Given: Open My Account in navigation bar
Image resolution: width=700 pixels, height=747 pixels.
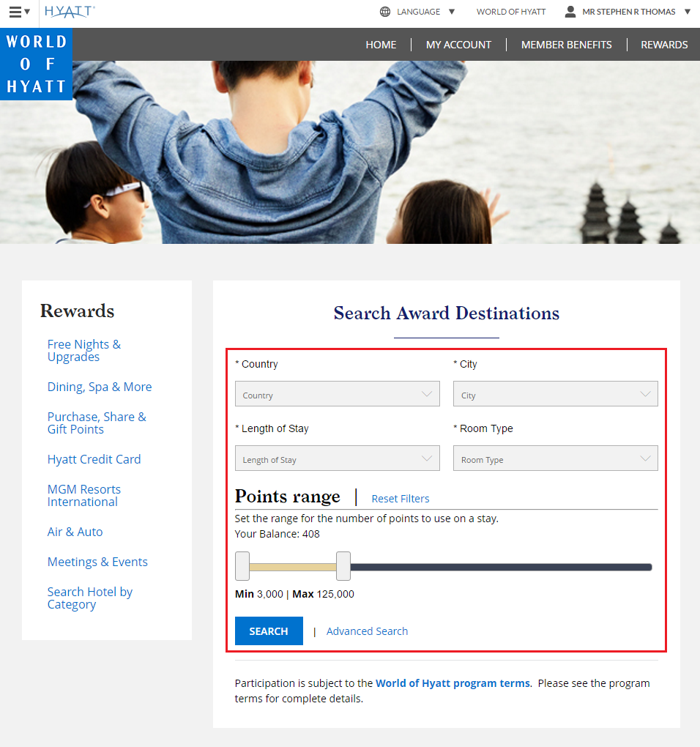Looking at the screenshot, I should [x=458, y=45].
